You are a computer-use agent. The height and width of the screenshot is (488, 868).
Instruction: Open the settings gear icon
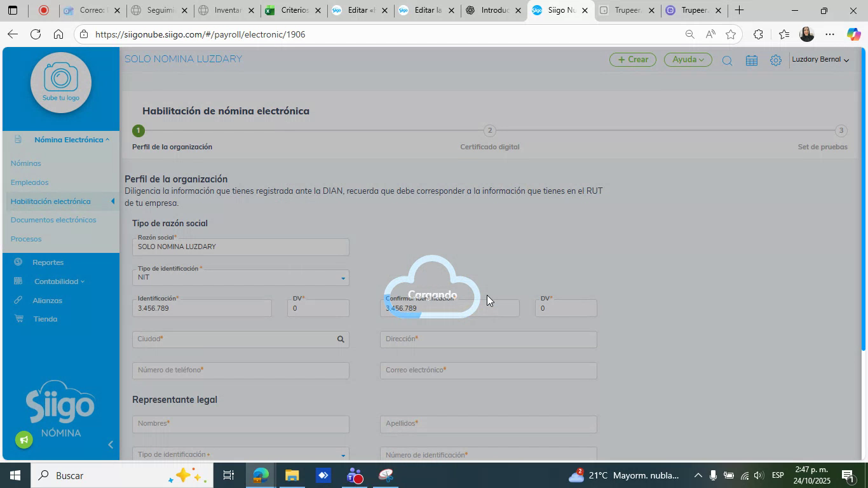[776, 60]
